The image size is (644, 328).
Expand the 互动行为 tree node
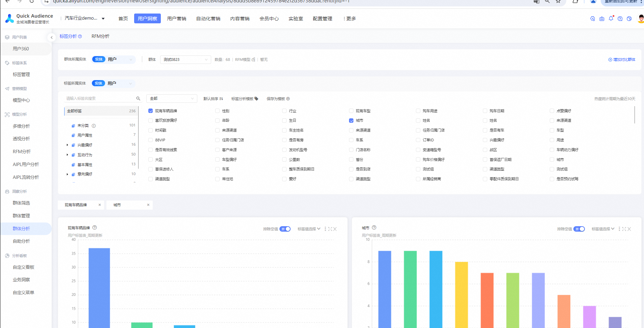pos(67,155)
